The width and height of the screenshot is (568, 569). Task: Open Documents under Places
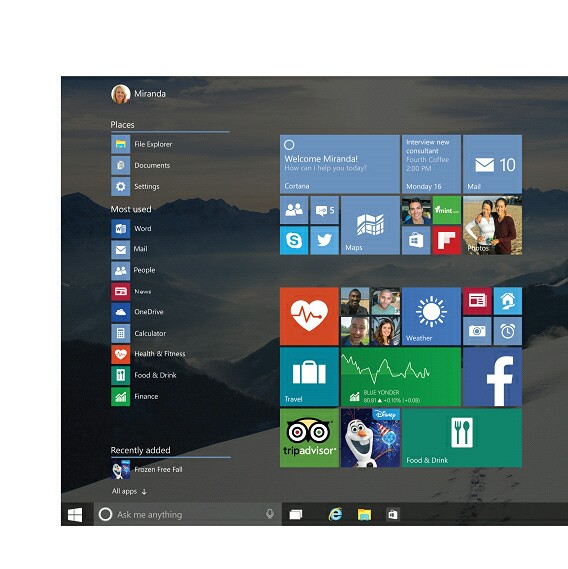(x=140, y=165)
